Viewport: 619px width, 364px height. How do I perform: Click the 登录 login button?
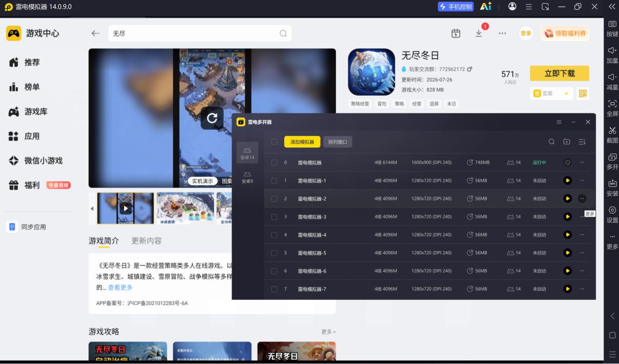pyautogui.click(x=526, y=33)
